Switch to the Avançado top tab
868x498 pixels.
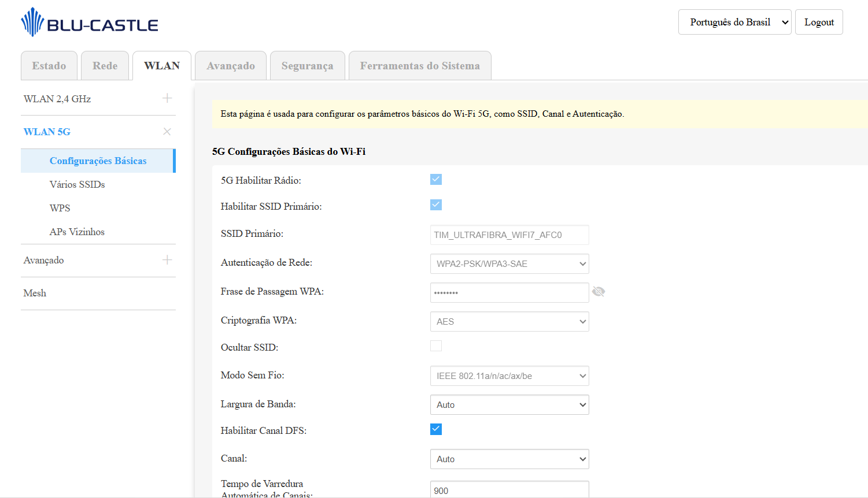pos(231,66)
